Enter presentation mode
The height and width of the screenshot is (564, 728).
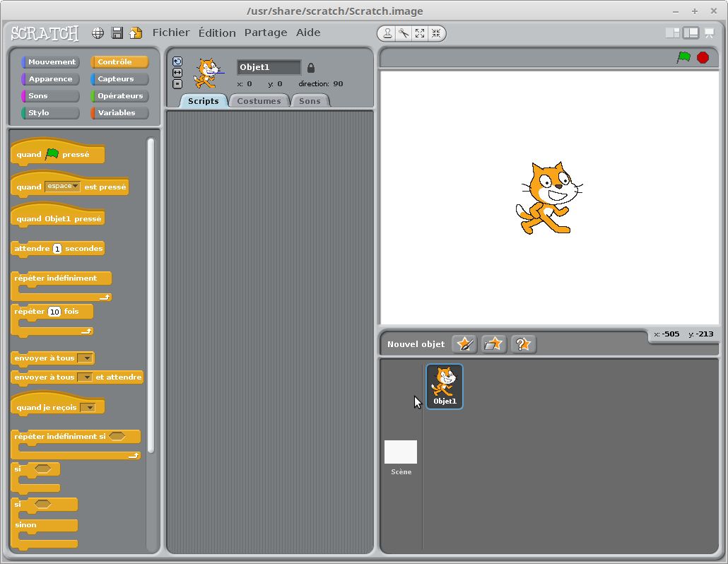(710, 33)
